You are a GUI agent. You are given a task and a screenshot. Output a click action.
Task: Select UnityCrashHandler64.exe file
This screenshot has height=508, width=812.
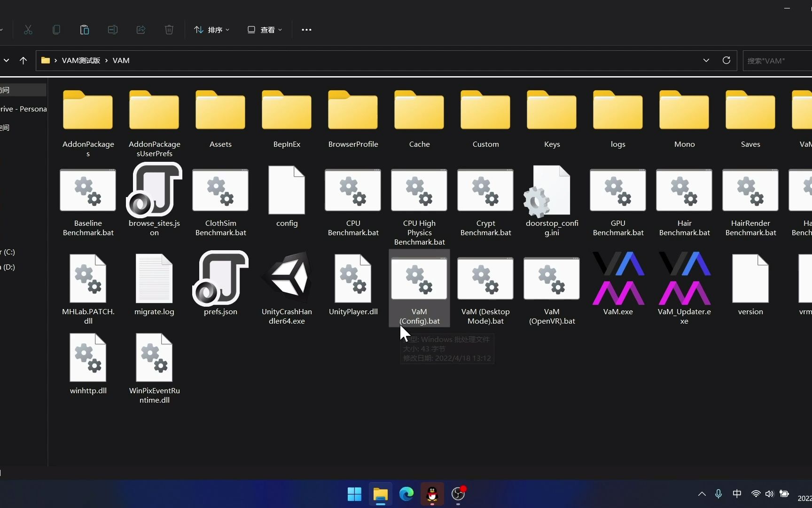pyautogui.click(x=287, y=288)
